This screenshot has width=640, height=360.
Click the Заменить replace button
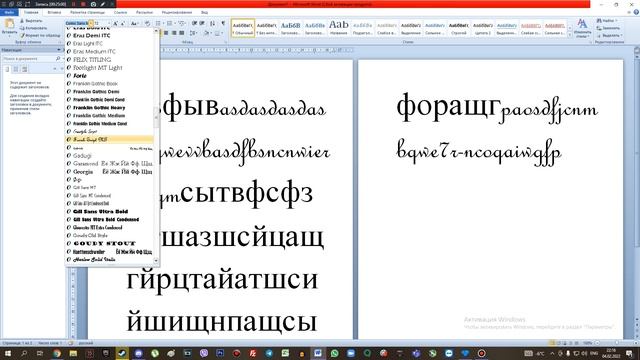[x=609, y=28]
